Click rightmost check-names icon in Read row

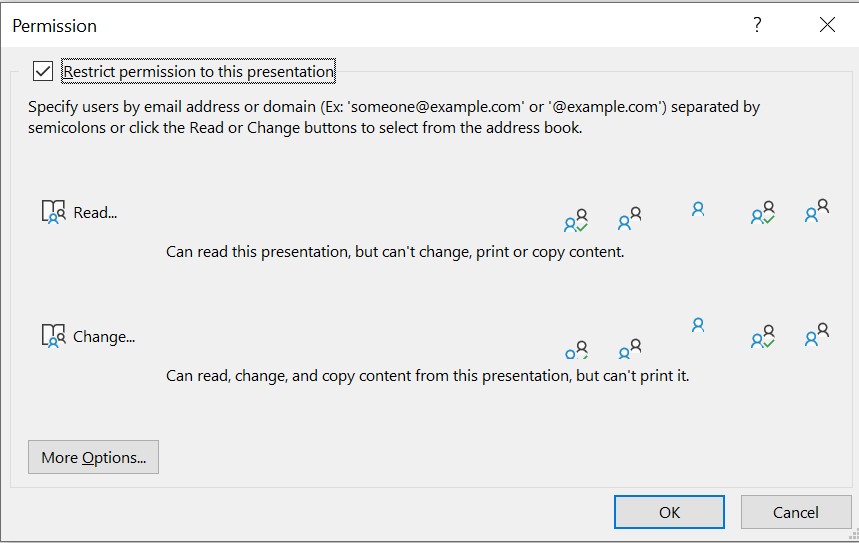763,213
